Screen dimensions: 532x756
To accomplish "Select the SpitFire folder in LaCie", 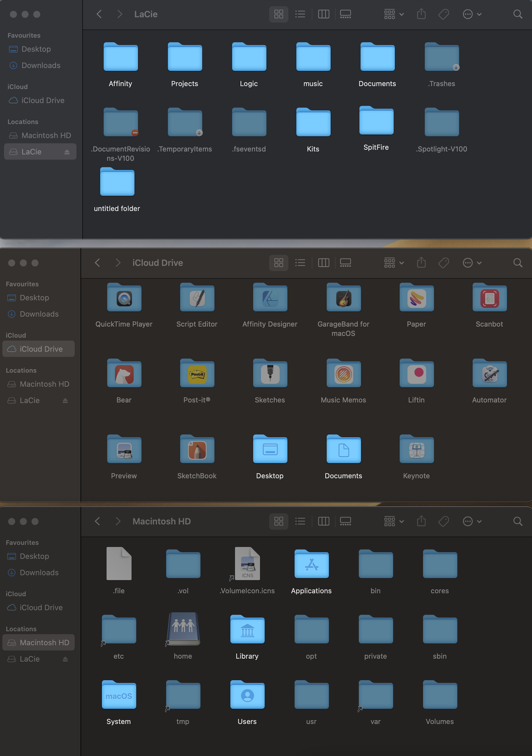I will [376, 121].
